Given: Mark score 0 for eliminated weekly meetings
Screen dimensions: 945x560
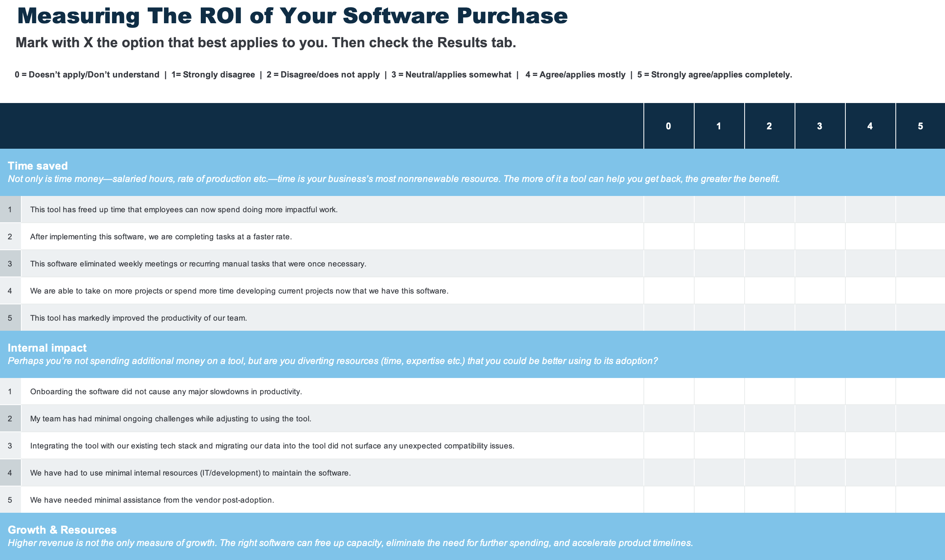Looking at the screenshot, I should (x=668, y=263).
